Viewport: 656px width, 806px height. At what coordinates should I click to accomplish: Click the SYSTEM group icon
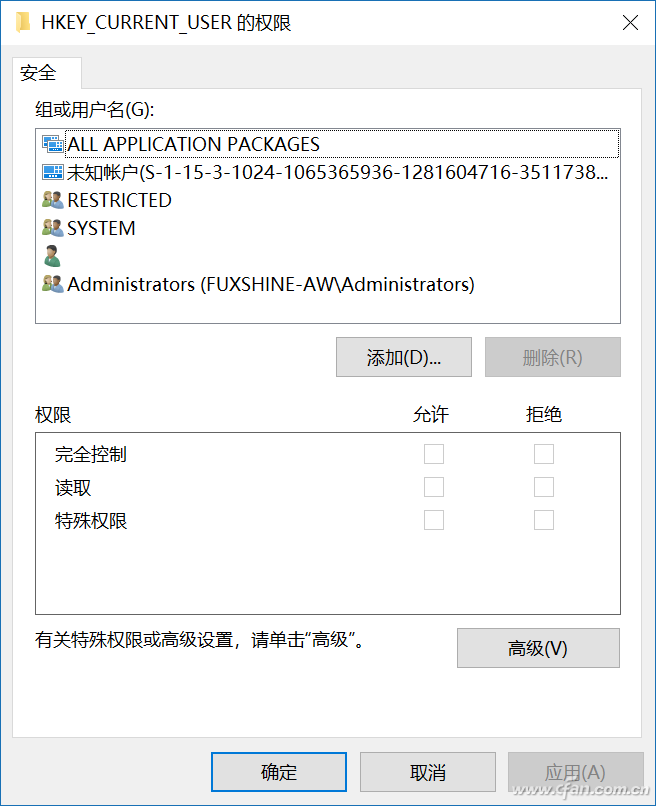pyautogui.click(x=53, y=228)
